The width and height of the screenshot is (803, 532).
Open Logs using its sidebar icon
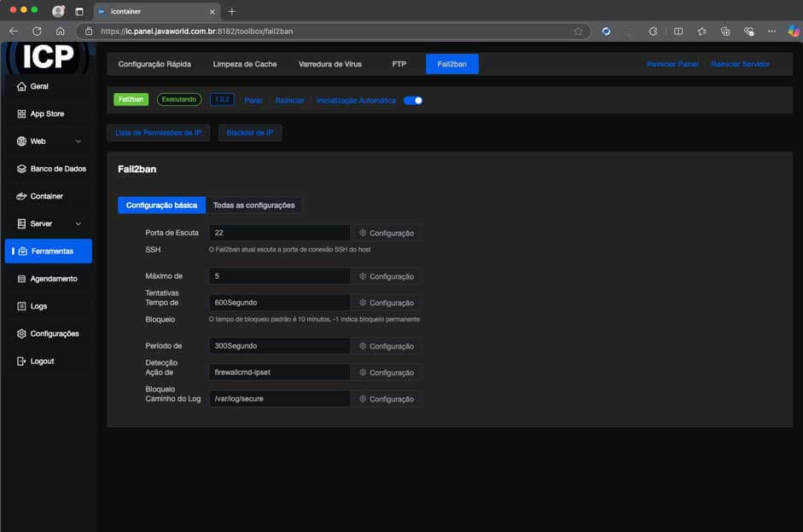pyautogui.click(x=21, y=306)
